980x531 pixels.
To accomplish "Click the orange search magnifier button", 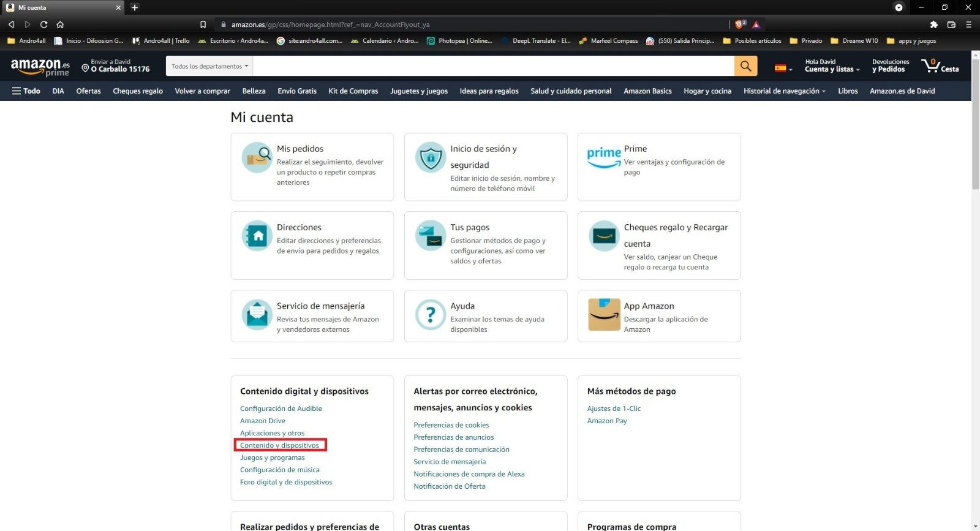I will (x=745, y=66).
